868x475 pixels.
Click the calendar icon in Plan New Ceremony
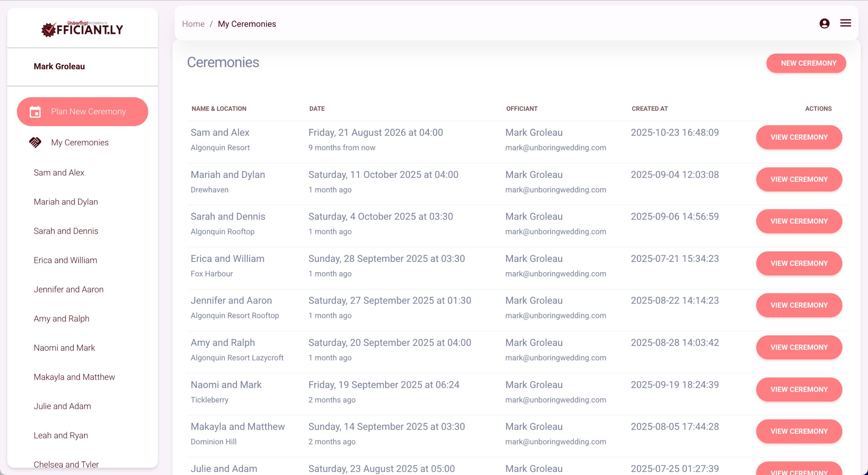[x=35, y=112]
